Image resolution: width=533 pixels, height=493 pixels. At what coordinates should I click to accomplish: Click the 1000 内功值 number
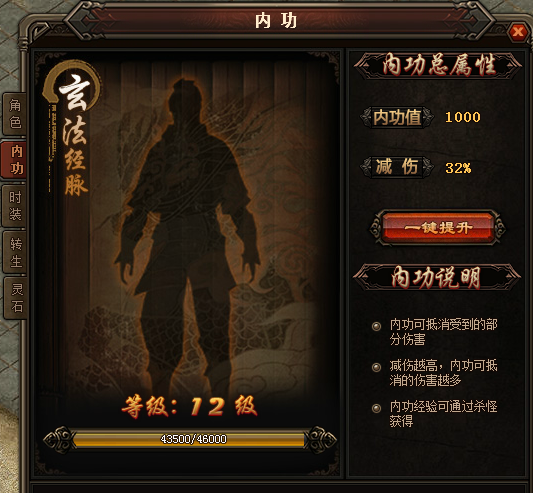(463, 117)
